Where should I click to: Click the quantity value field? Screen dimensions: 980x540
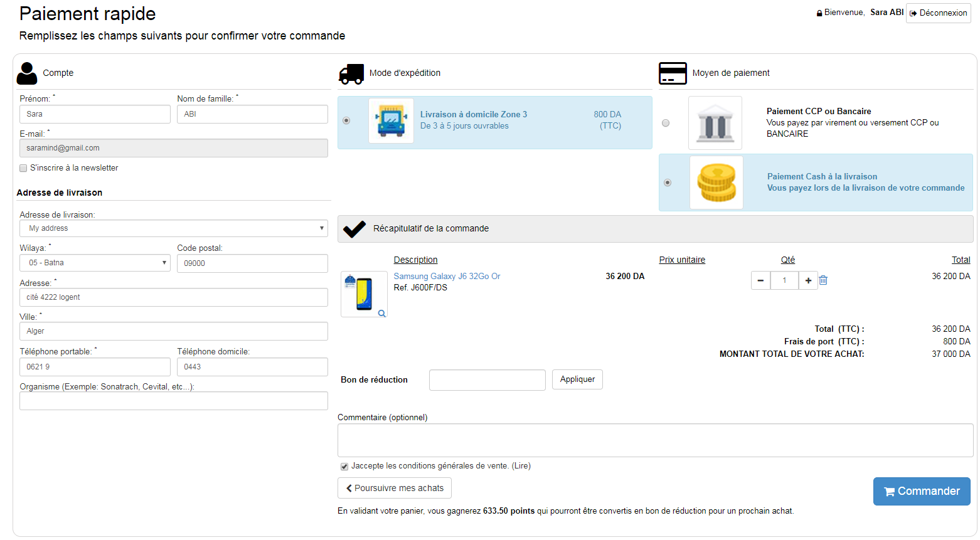point(784,280)
